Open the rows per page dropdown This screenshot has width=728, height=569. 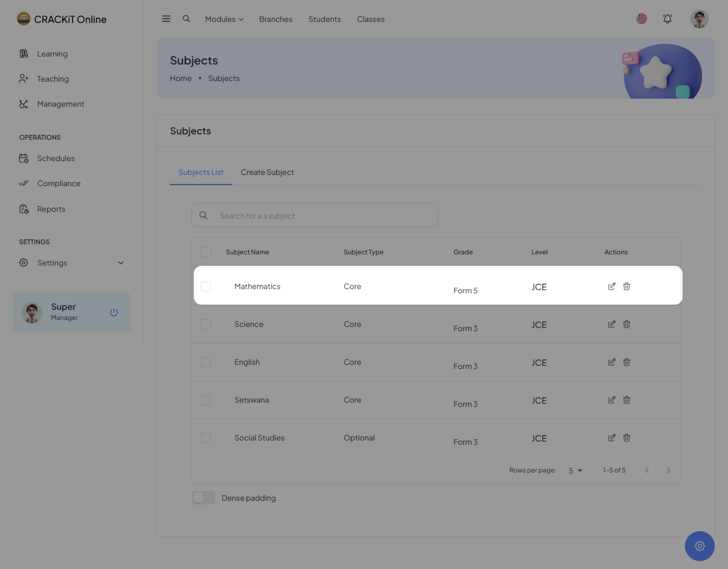coord(575,470)
